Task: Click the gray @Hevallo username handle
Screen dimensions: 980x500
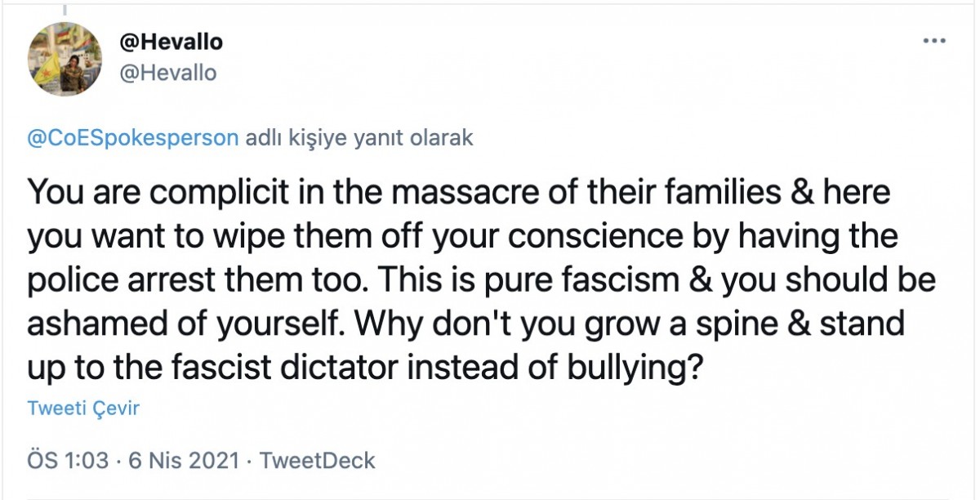Action: point(168,73)
